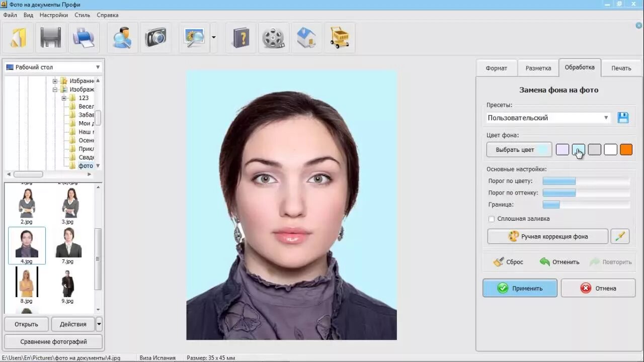Click the person with magnifier toolbar icon
The image size is (644, 362).
122,38
